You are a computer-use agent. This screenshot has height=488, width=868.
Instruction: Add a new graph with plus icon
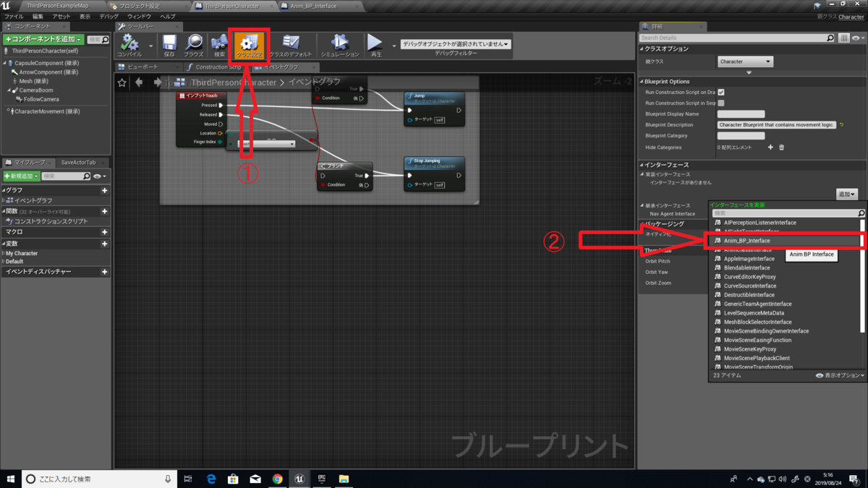[105, 191]
